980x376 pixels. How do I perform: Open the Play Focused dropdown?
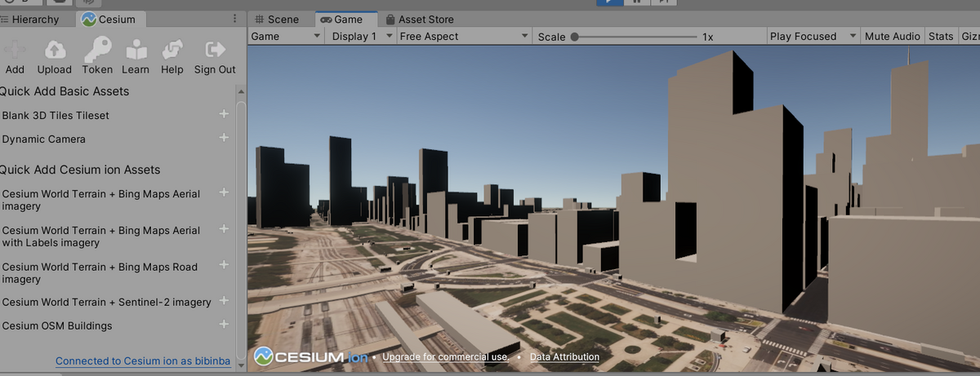(x=813, y=36)
